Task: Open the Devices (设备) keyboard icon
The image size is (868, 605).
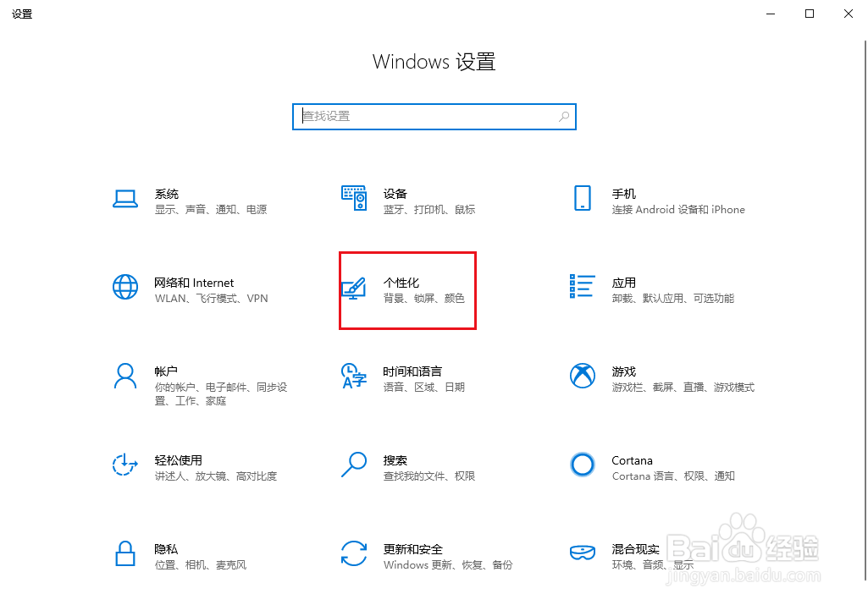Action: (x=354, y=198)
